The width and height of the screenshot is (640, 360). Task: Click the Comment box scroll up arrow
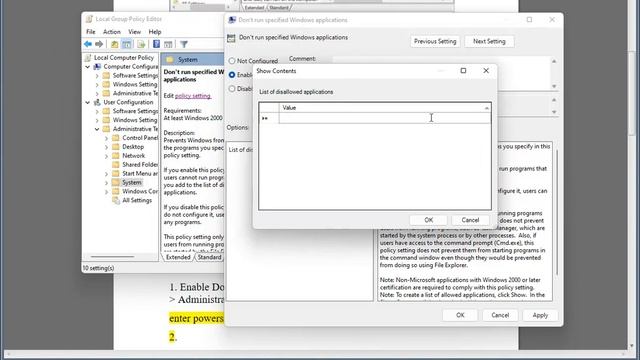554,61
